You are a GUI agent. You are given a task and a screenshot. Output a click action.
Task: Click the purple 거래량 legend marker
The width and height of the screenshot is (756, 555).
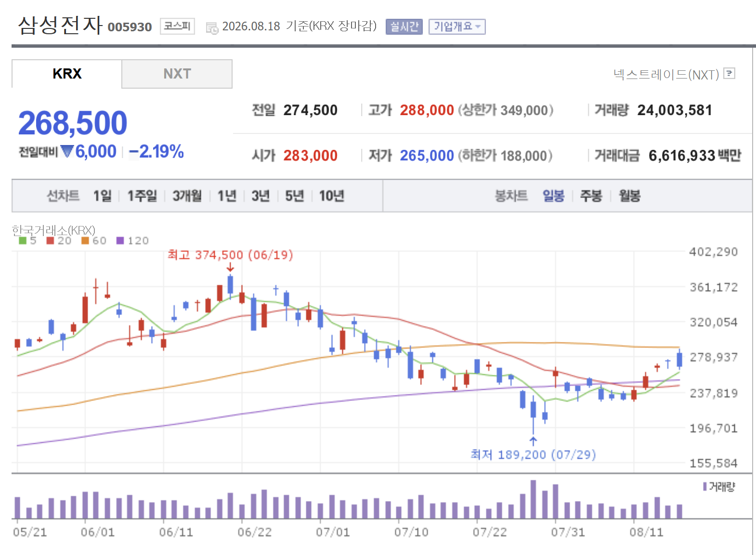[705, 487]
